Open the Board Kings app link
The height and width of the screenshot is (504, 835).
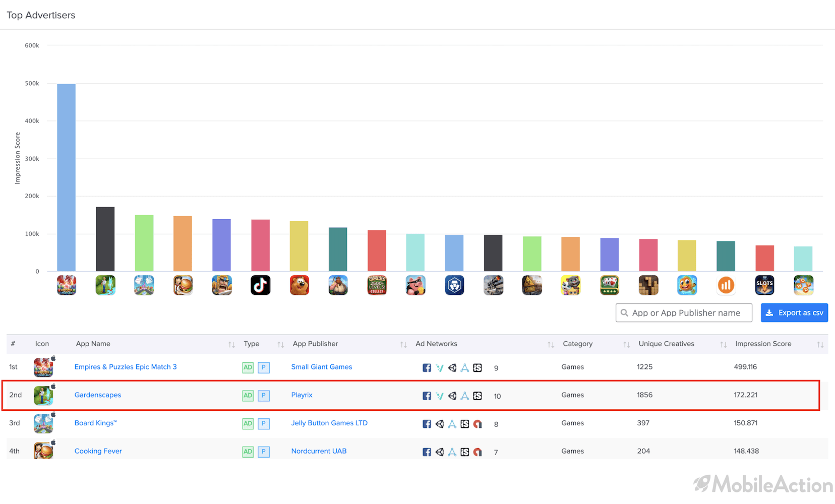(96, 423)
